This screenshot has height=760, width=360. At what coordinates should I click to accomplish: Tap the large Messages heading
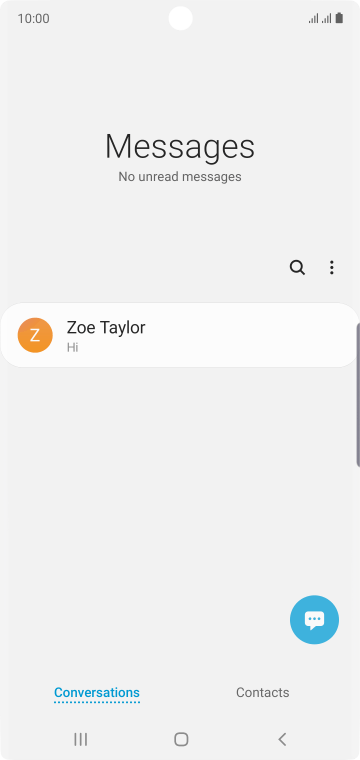pyautogui.click(x=180, y=146)
